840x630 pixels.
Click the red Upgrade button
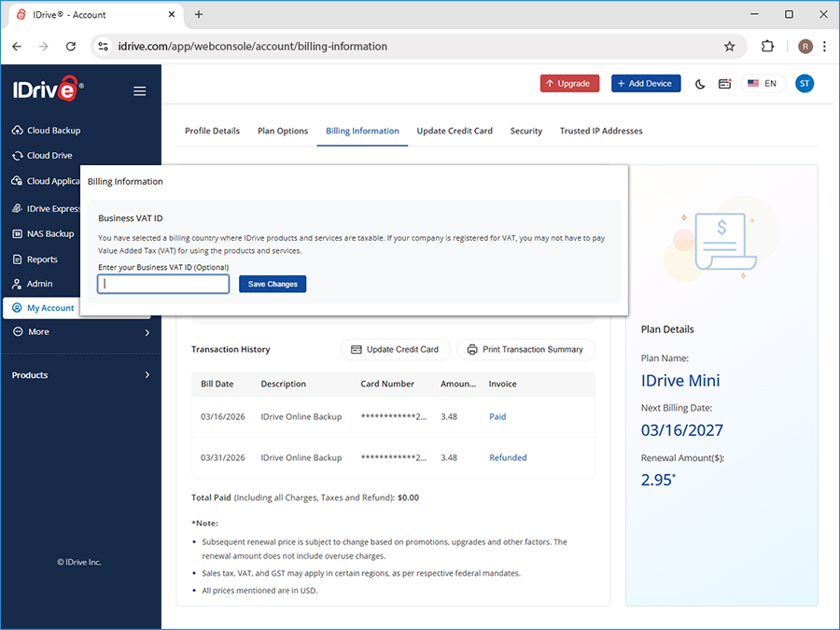(569, 84)
